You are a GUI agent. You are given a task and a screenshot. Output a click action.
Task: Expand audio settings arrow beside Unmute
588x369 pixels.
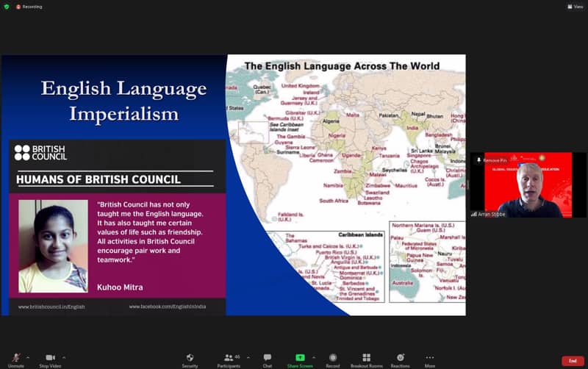[x=28, y=357]
